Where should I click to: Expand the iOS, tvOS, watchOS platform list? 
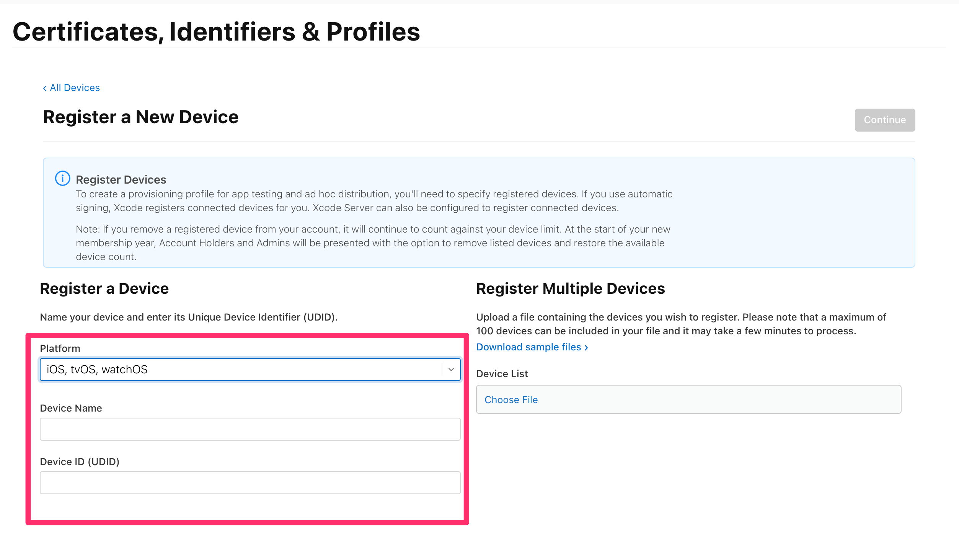[250, 370]
